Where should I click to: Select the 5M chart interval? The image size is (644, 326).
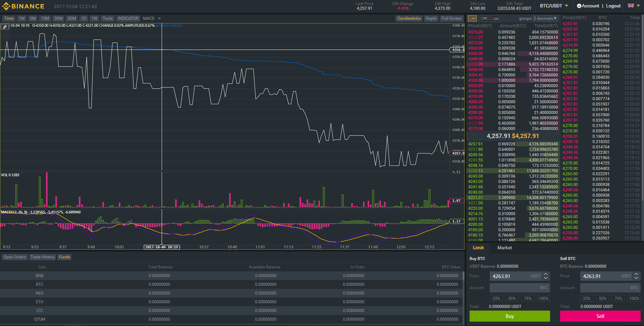tap(33, 18)
